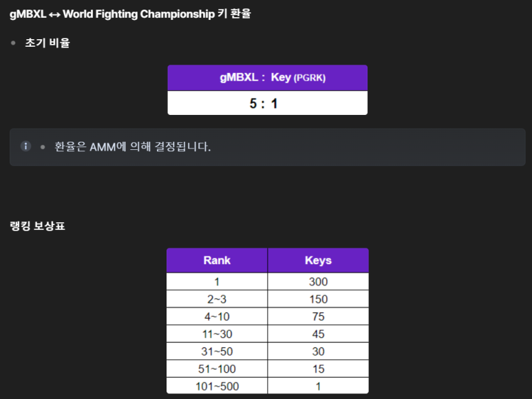Select the 11~30 rank cell
Image resolution: width=532 pixels, height=399 pixels.
[217, 334]
